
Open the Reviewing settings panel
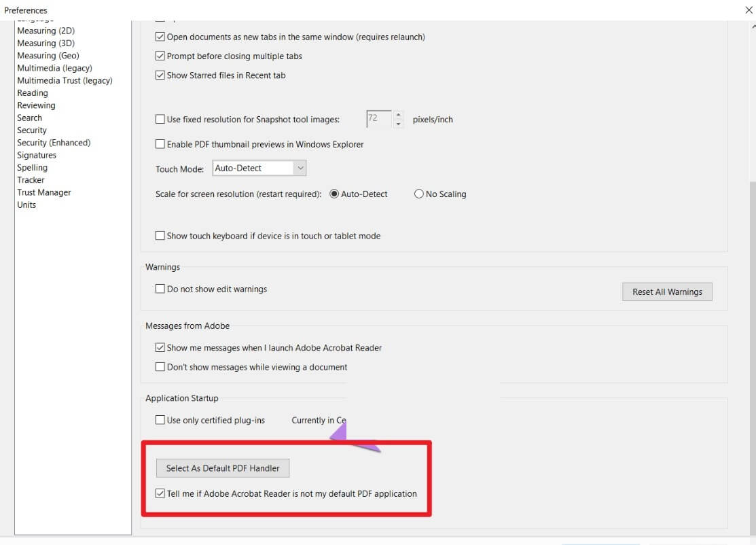point(36,105)
